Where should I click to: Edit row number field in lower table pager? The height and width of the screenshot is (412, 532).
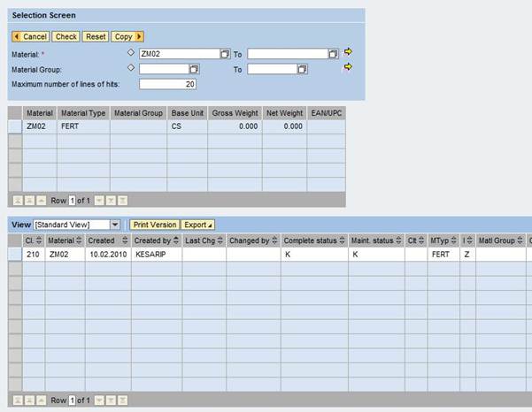[x=72, y=401]
